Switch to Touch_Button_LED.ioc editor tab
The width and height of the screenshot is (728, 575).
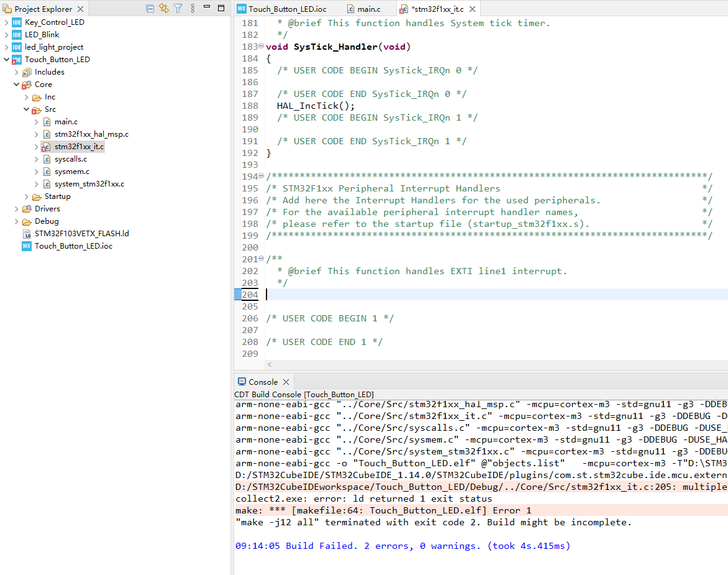tap(282, 9)
